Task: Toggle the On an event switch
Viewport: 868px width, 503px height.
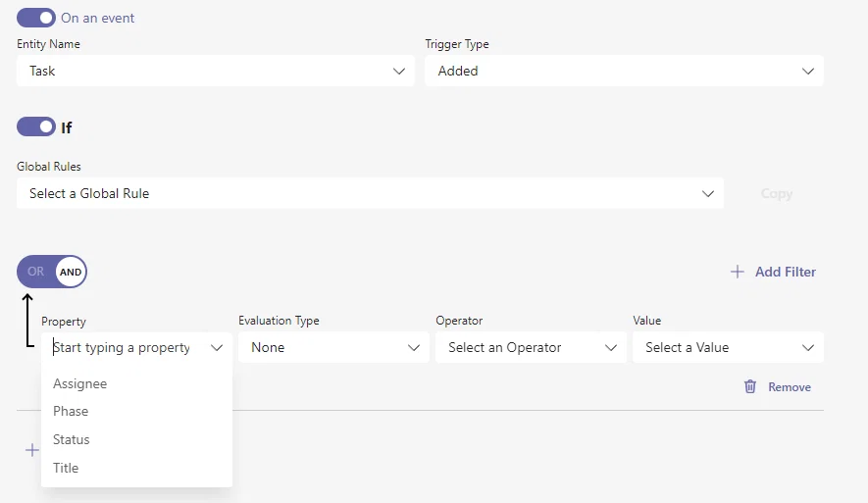Action: [x=36, y=18]
